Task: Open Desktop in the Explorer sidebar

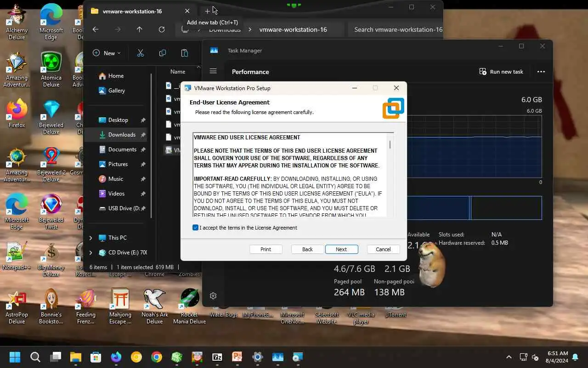Action: 118,120
